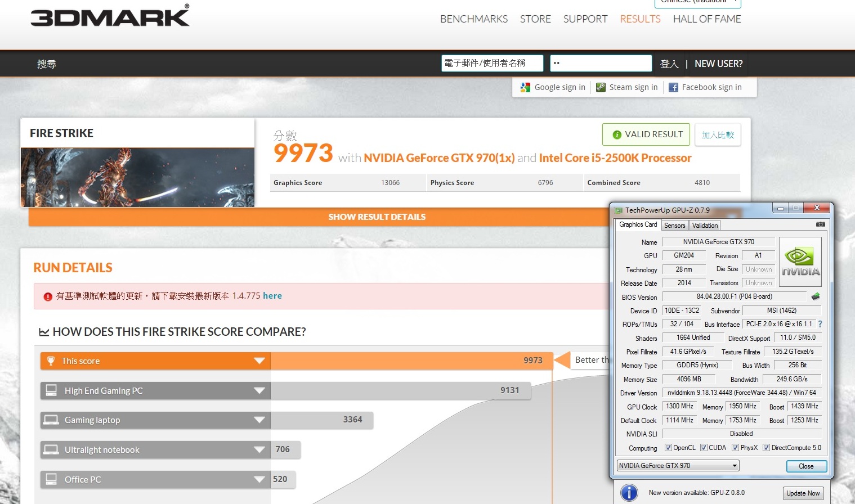Screen dimensions: 855x504
Task: Click the desktop icon for Office PC
Action: click(x=51, y=479)
